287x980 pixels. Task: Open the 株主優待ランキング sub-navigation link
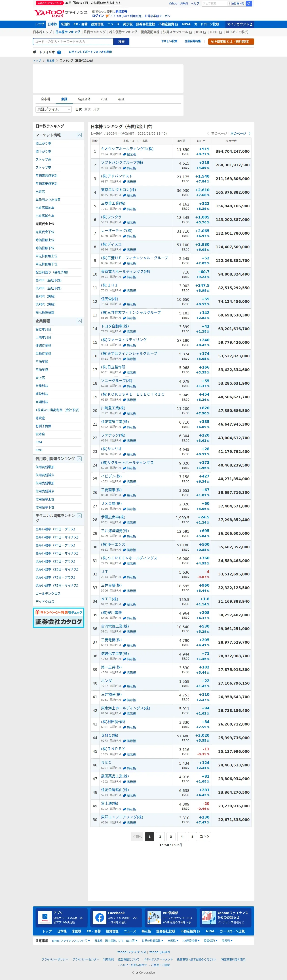[123, 32]
